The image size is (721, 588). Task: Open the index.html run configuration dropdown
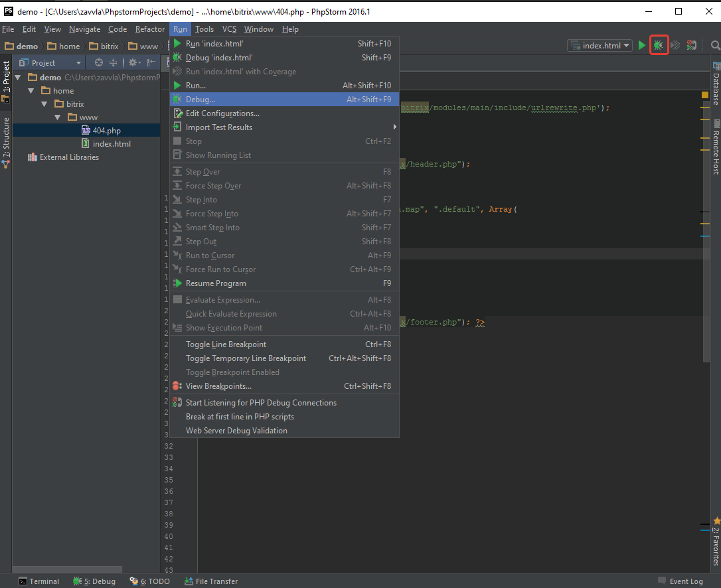click(600, 45)
